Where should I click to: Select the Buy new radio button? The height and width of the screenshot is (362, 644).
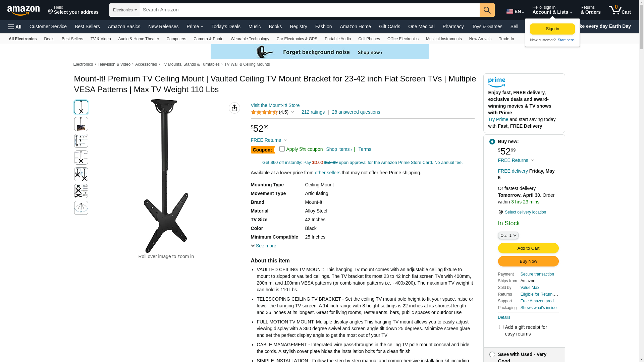[492, 141]
